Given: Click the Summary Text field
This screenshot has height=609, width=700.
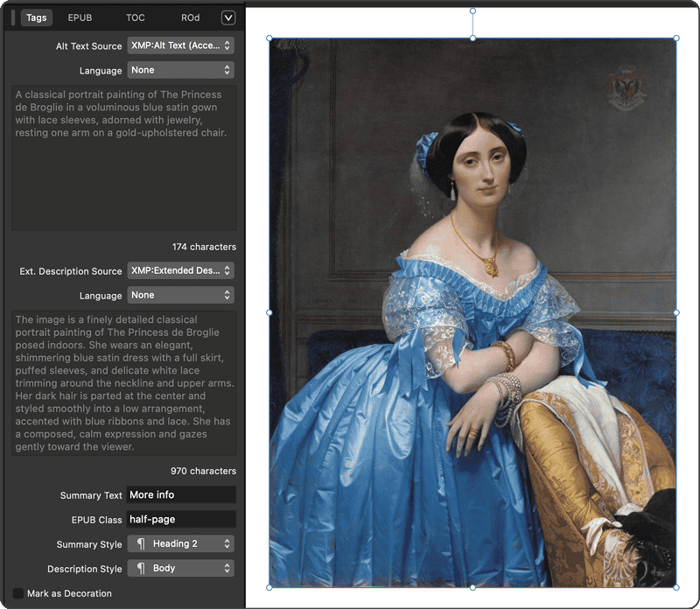Looking at the screenshot, I should click(x=181, y=494).
